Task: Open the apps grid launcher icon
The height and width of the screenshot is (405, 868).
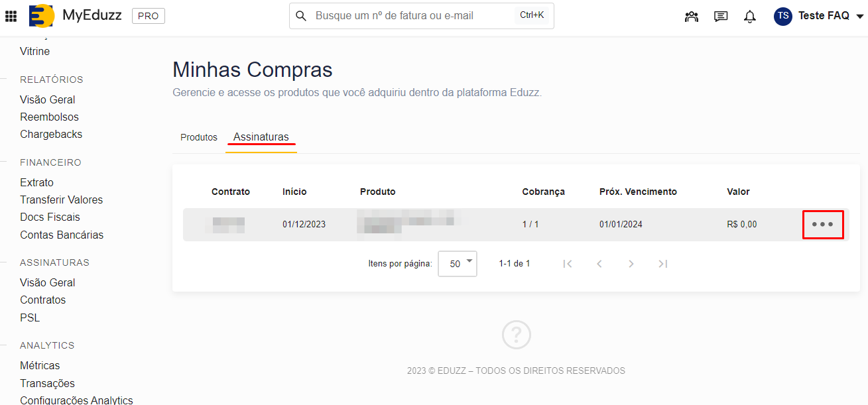Action: [11, 16]
